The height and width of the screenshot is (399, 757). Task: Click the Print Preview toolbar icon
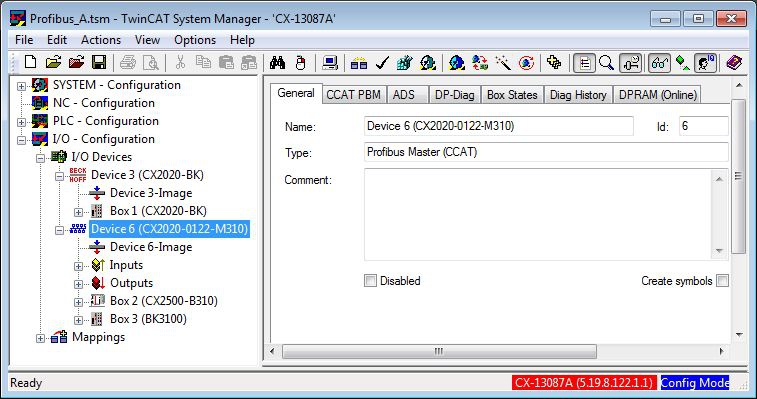click(x=151, y=62)
